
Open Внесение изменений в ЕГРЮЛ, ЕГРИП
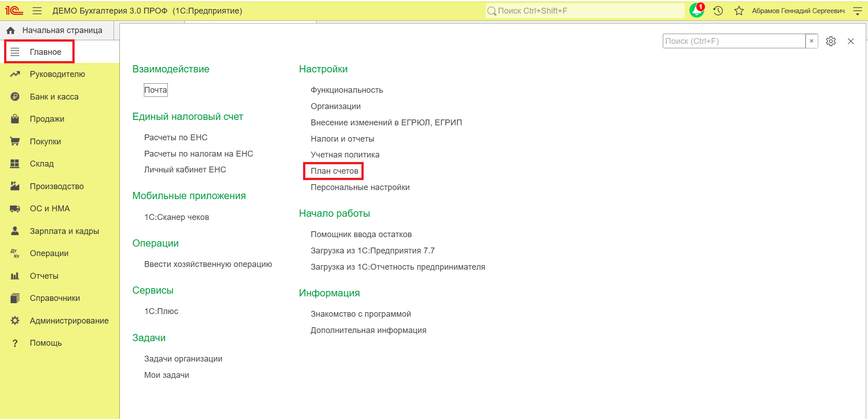click(x=386, y=123)
